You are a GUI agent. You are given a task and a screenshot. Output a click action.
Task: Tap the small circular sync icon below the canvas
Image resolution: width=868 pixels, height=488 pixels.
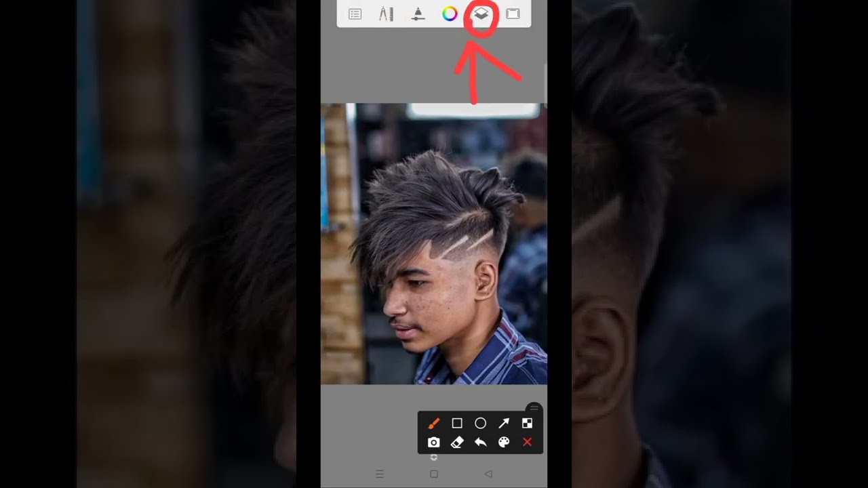point(434,457)
